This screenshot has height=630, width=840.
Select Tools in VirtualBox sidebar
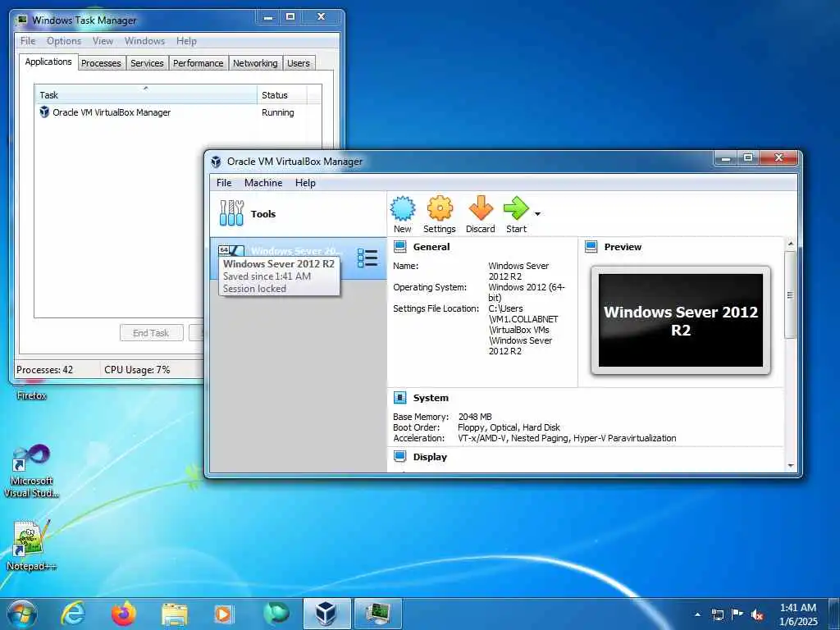pyautogui.click(x=297, y=214)
